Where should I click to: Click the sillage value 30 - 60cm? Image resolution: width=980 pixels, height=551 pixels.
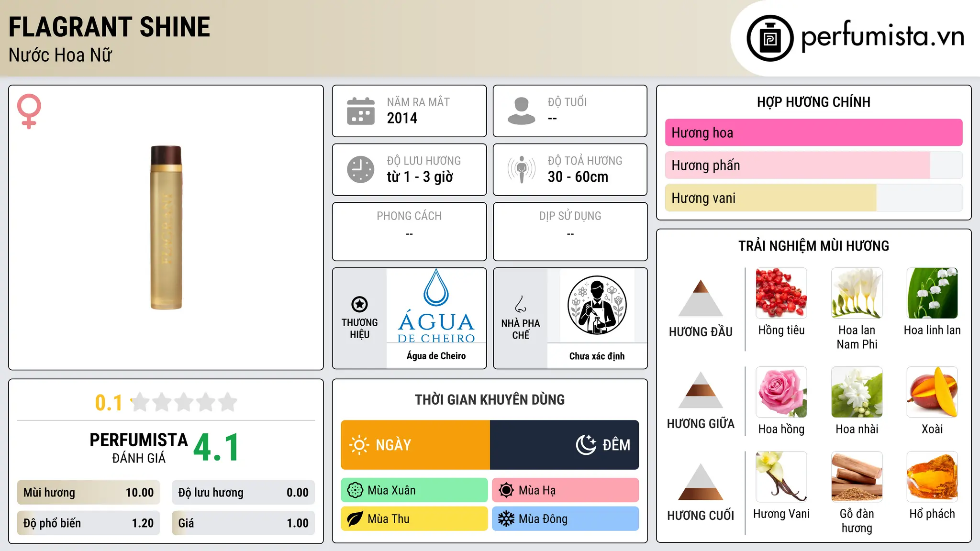point(578,177)
